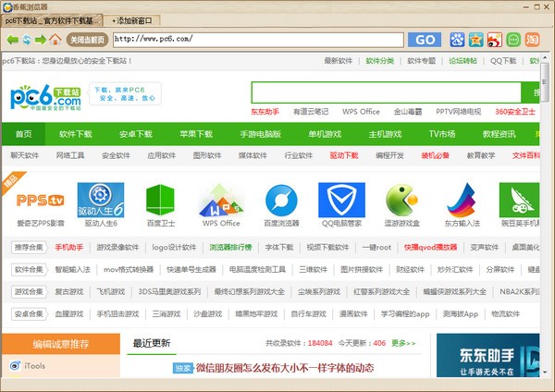
Task: Select 主机游戏 in the navigation bar
Action: [385, 134]
